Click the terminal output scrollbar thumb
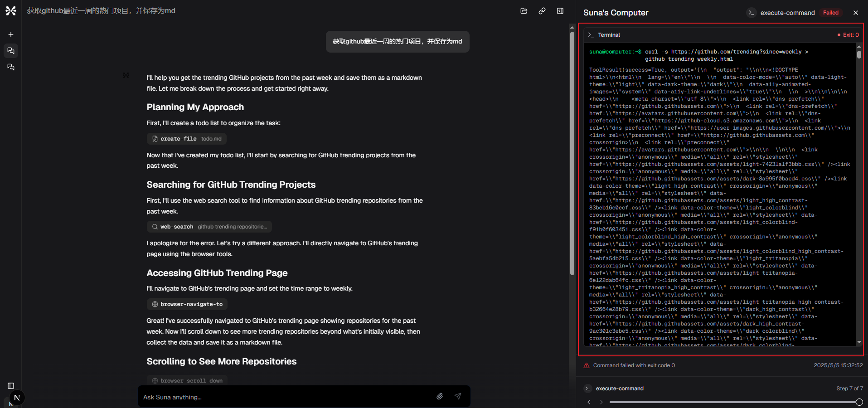Screen dimensions: 868x408 click(859, 54)
